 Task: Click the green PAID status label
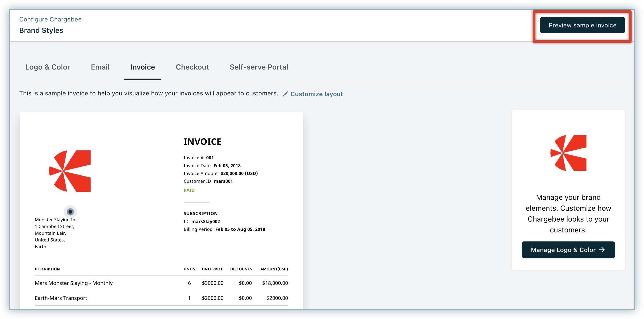tap(189, 190)
